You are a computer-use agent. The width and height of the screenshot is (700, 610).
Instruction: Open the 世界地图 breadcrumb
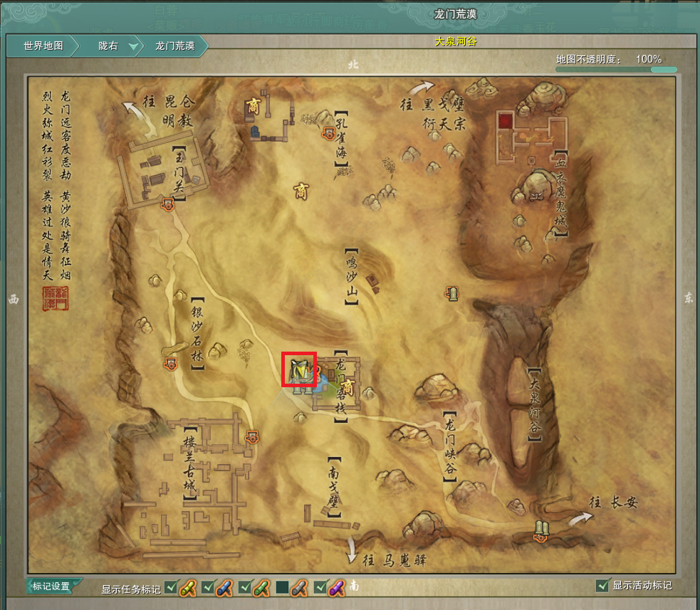coord(43,46)
